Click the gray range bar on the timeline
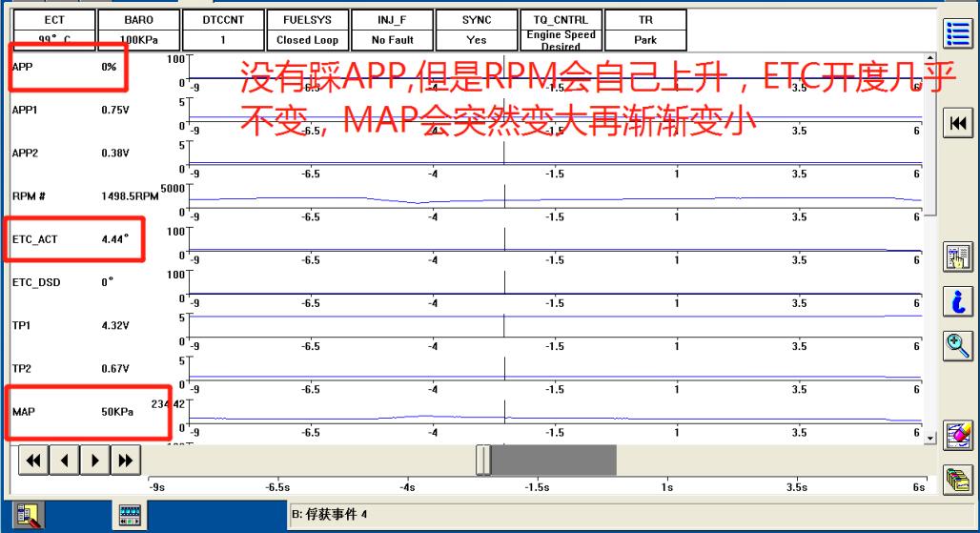The image size is (980, 533). tap(554, 461)
